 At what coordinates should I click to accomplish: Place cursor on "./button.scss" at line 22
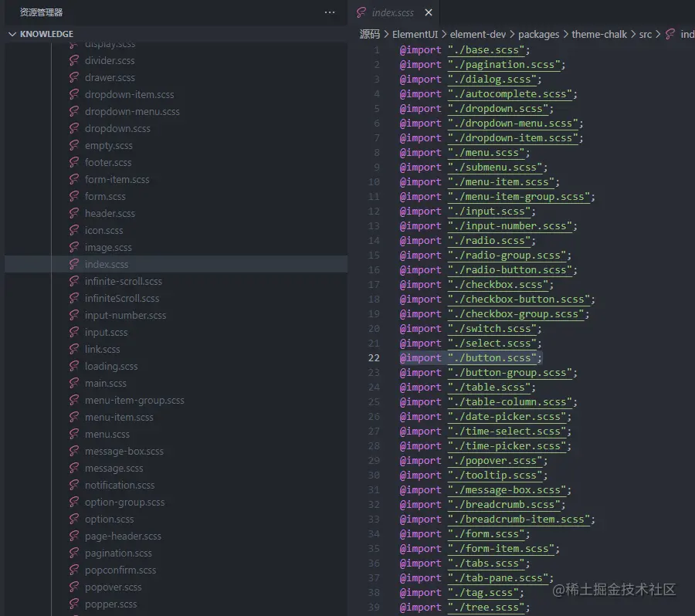pos(492,358)
